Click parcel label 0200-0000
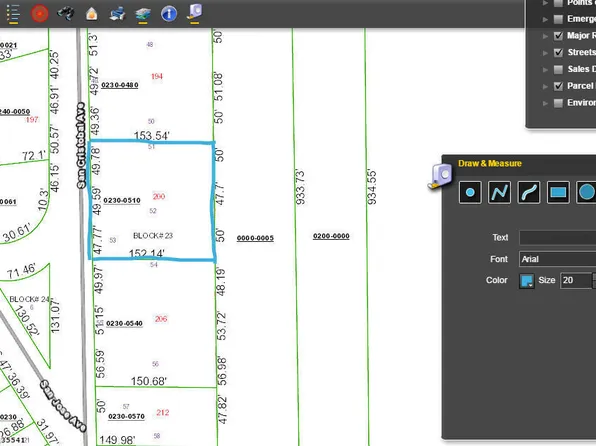The height and width of the screenshot is (446, 596). click(x=331, y=236)
